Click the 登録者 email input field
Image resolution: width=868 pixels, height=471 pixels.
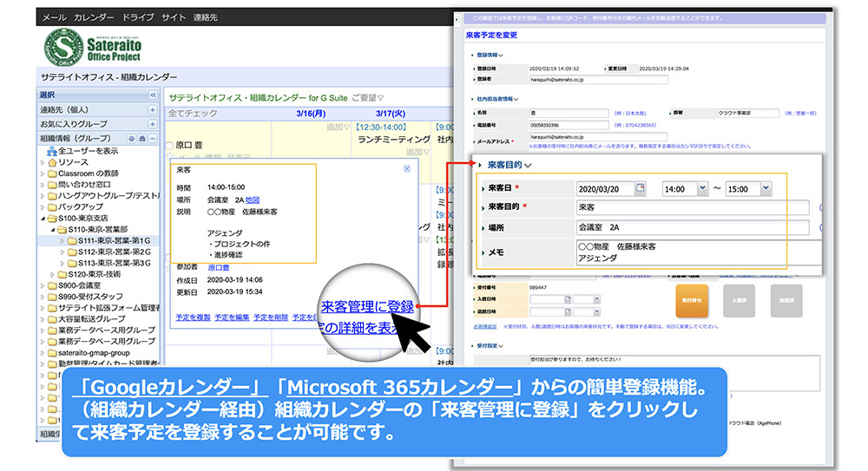[x=598, y=80]
